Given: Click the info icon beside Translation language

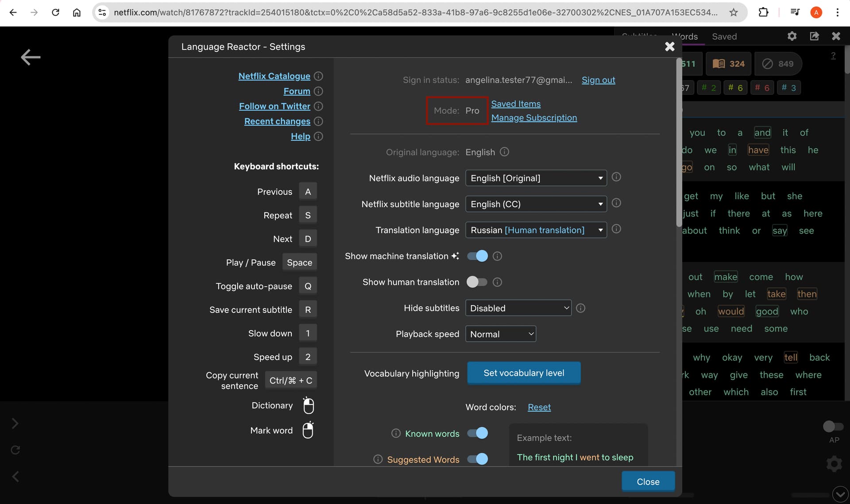Looking at the screenshot, I should 616,229.
